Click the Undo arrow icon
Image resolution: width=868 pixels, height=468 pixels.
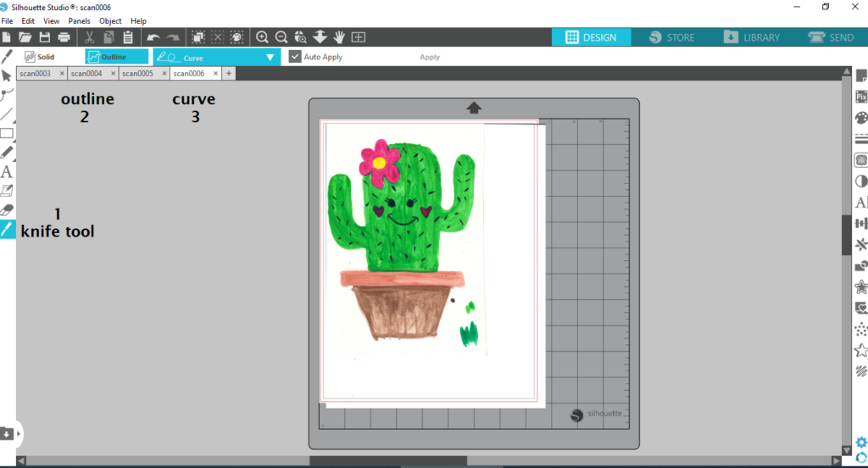(153, 37)
